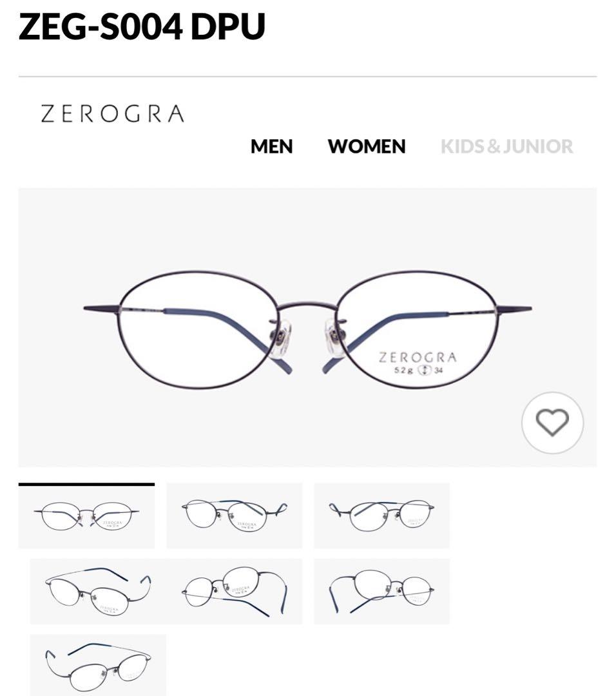Open the third thumbnail in first row

click(381, 516)
